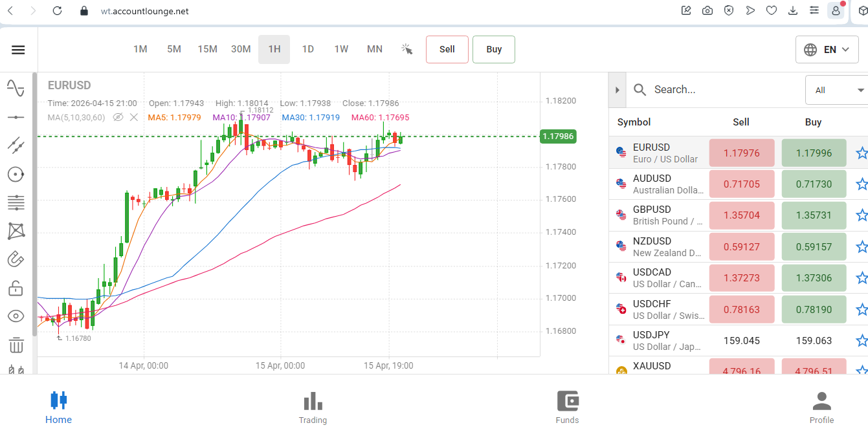Open the Funds tab

tap(567, 407)
